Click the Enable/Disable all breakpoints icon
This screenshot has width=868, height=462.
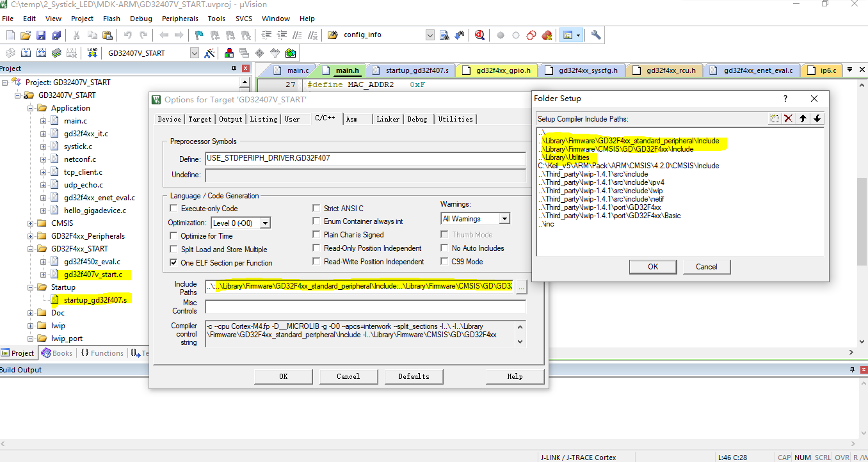click(531, 35)
